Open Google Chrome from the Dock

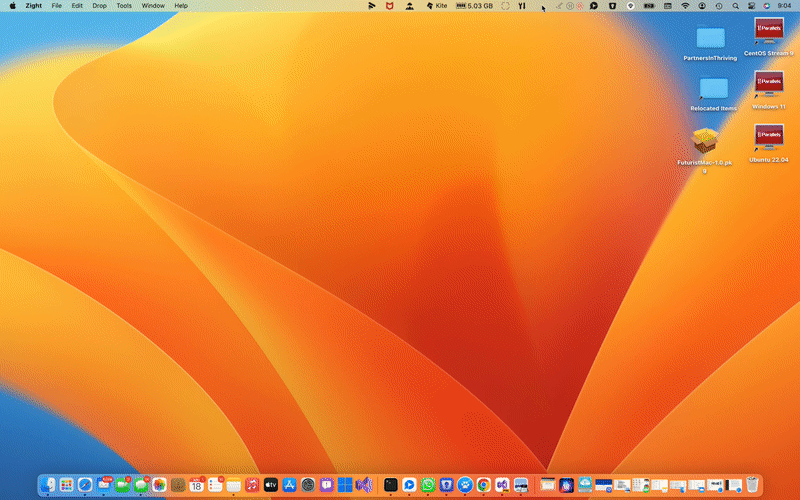click(483, 485)
